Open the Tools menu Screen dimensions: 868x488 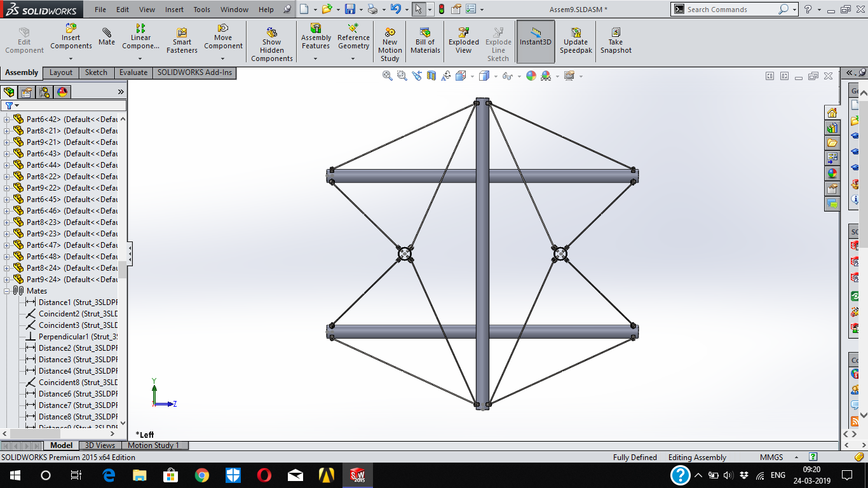(201, 10)
